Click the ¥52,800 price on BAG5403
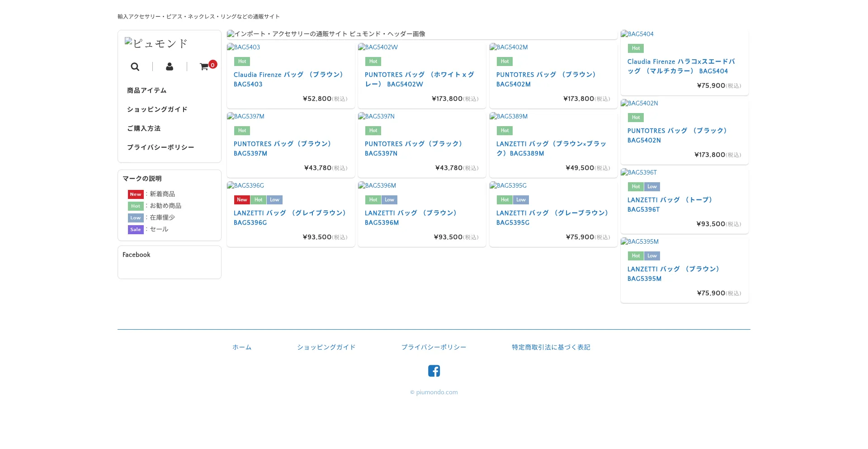Image resolution: width=868 pixels, height=449 pixels. [317, 99]
